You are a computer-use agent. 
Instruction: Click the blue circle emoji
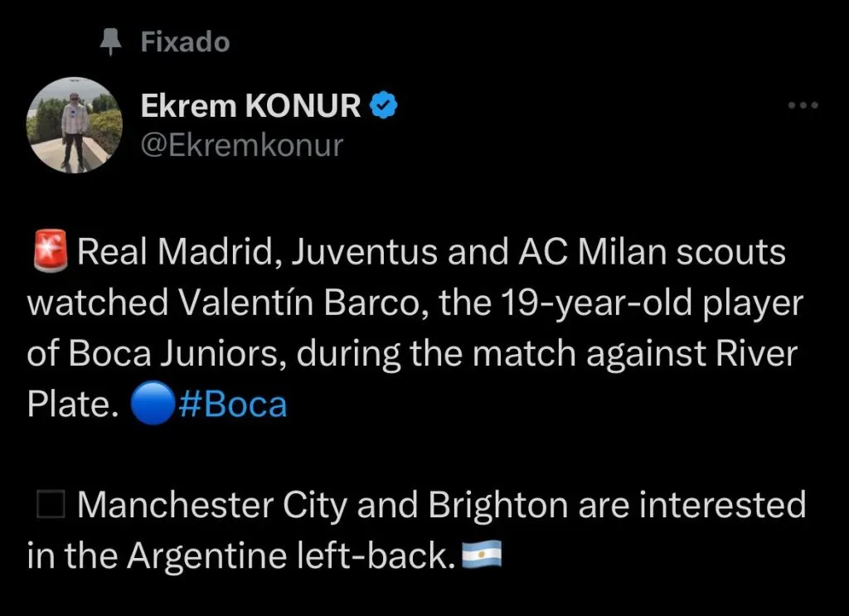(152, 405)
